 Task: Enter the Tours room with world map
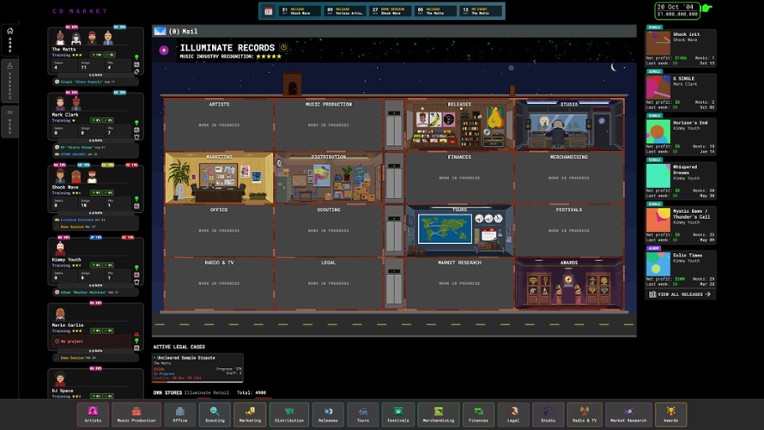[x=459, y=230]
